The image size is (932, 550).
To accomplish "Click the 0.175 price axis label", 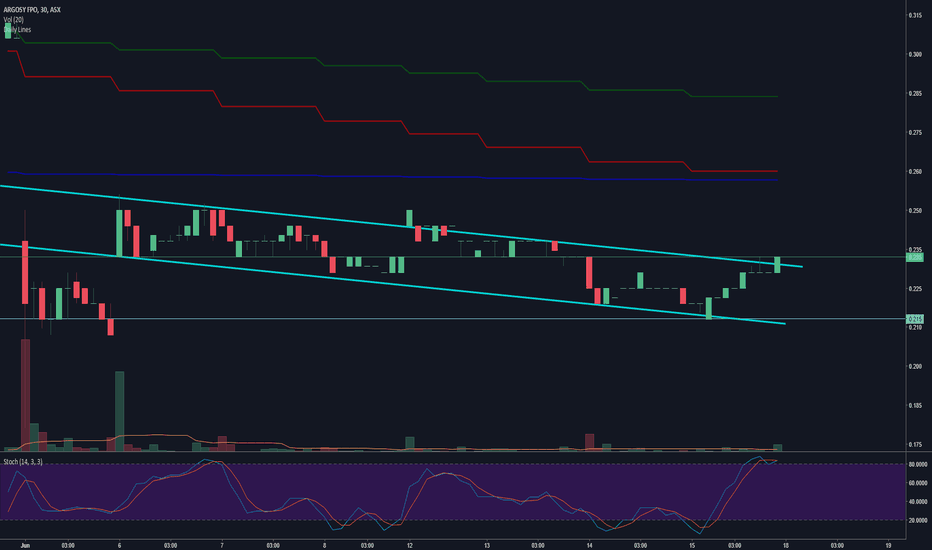I will [915, 445].
